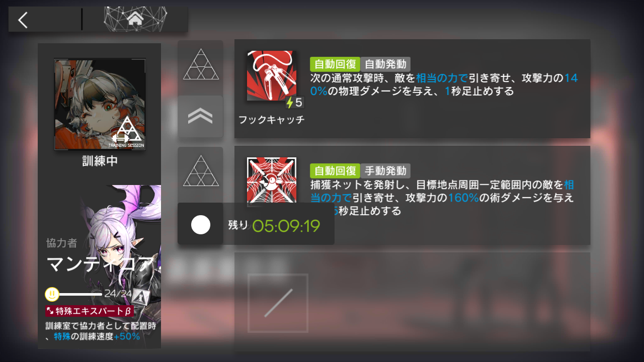644x362 pixels.
Task: Go back with the arrow icon
Action: (x=23, y=20)
